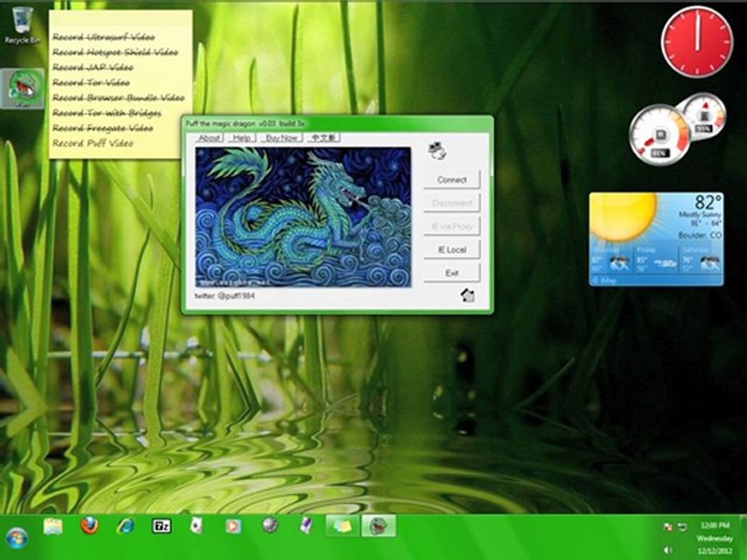Click the Buy Now menu item
The height and width of the screenshot is (560, 747).
tap(282, 138)
